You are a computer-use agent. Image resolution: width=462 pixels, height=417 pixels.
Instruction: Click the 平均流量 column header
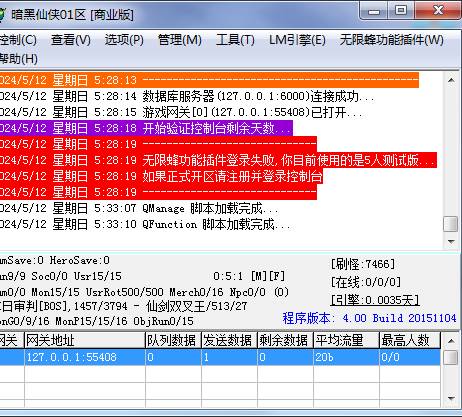pyautogui.click(x=346, y=340)
